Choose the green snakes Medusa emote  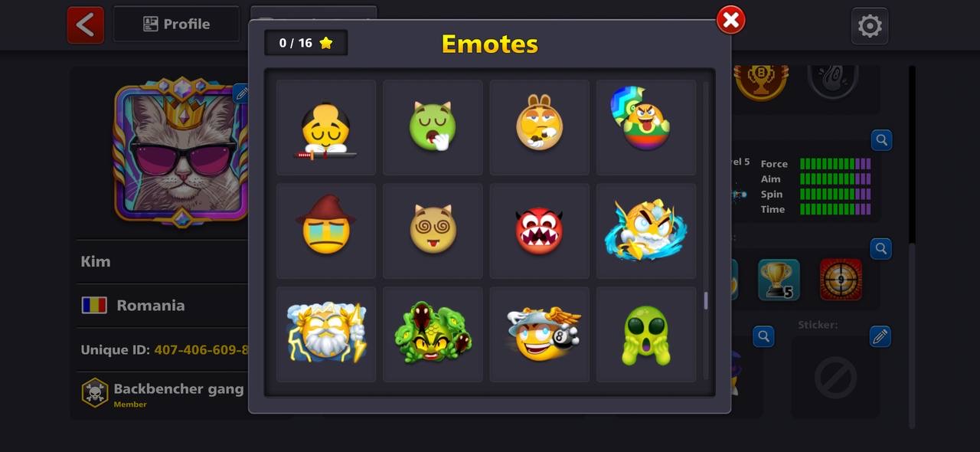[433, 334]
